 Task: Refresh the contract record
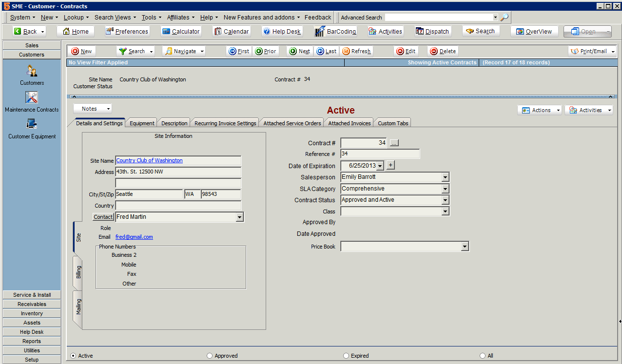point(356,51)
